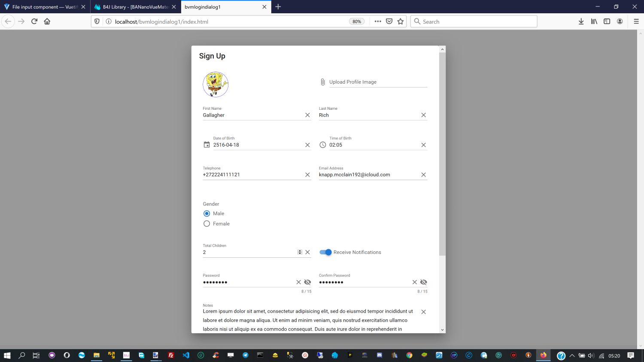Clear the Date of Birth value

(307, 145)
